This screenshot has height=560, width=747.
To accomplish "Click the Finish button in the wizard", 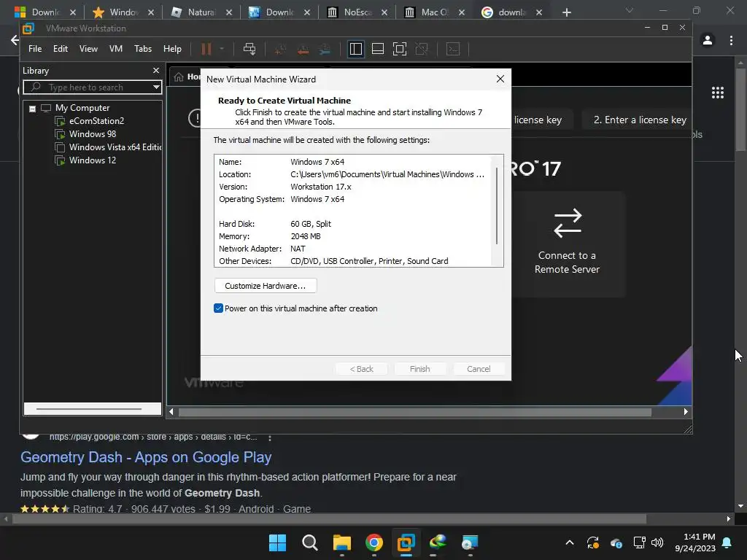I will click(x=419, y=369).
